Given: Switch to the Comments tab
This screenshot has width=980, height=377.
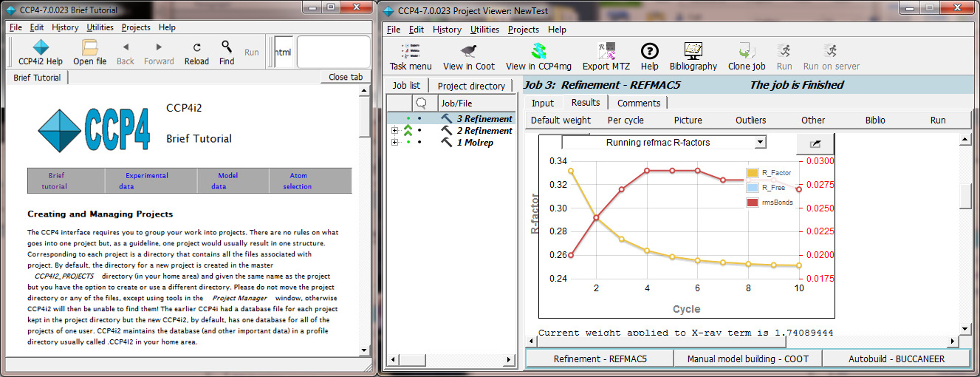Looking at the screenshot, I should coord(639,103).
